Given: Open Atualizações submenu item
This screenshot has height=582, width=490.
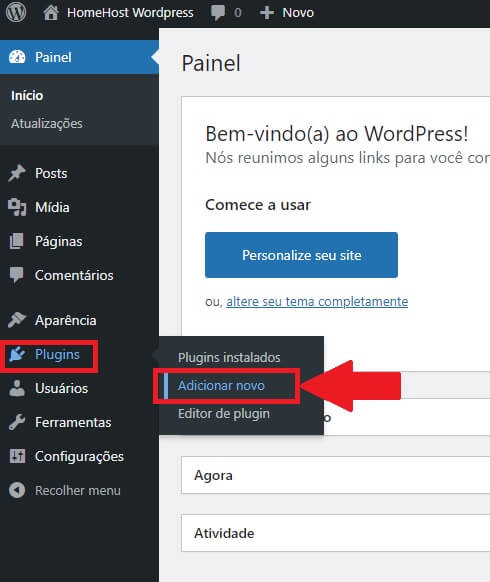Looking at the screenshot, I should tap(47, 124).
